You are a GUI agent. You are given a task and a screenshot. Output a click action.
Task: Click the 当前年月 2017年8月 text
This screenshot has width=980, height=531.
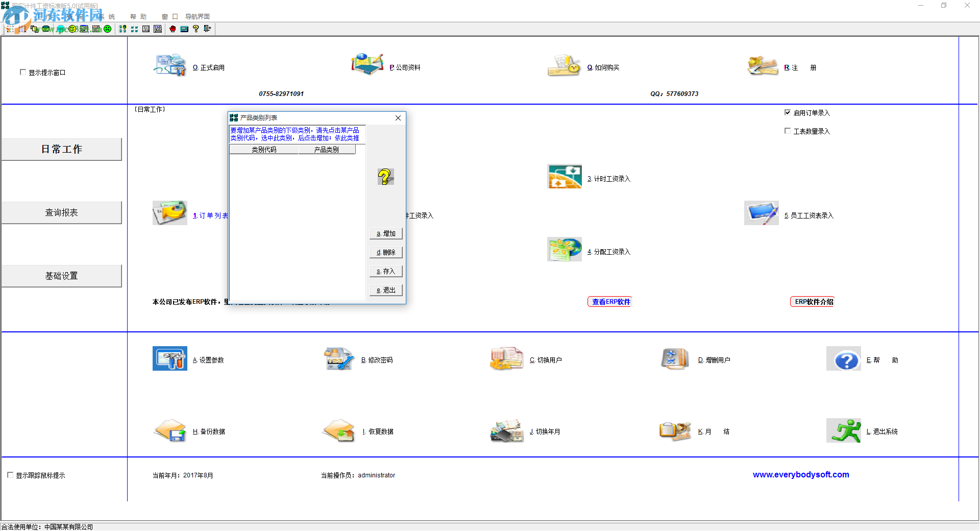(183, 475)
